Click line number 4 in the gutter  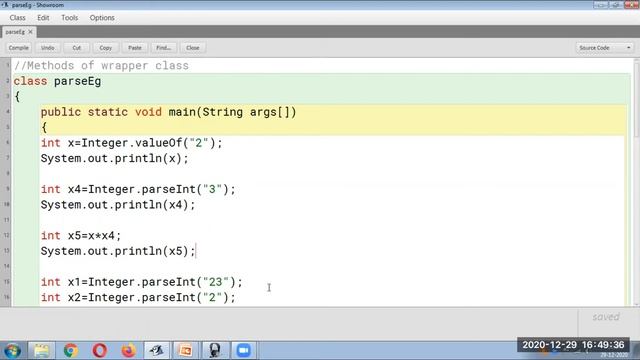click(7, 111)
